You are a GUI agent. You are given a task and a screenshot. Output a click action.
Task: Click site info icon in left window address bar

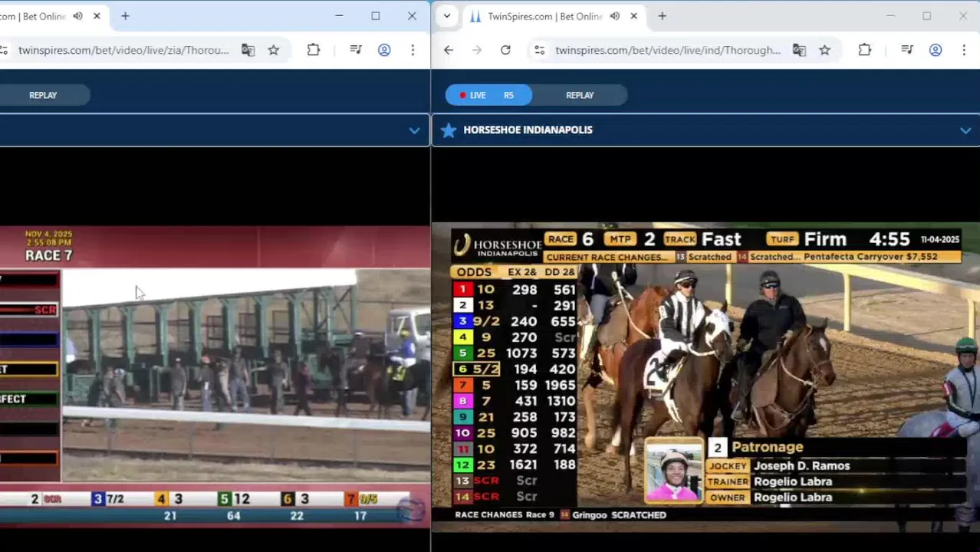(4, 50)
